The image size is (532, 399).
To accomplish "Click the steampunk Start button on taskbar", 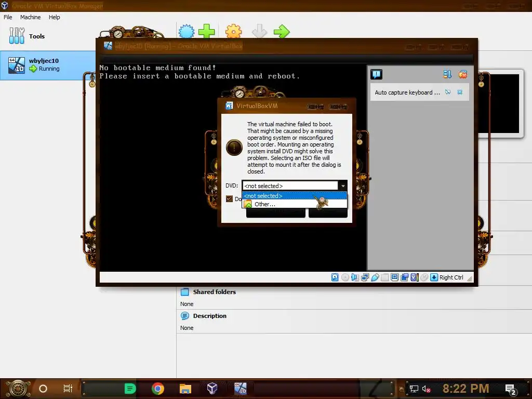I will [x=18, y=389].
